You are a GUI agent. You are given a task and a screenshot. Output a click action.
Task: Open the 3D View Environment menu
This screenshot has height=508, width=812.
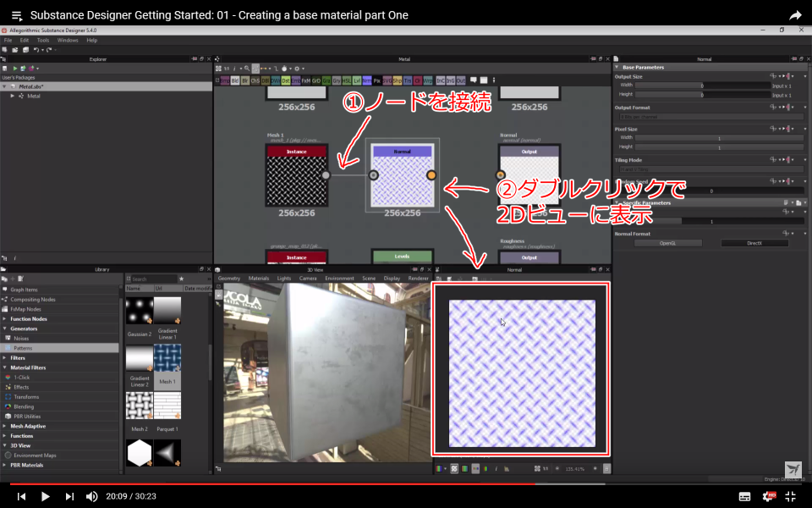(339, 279)
